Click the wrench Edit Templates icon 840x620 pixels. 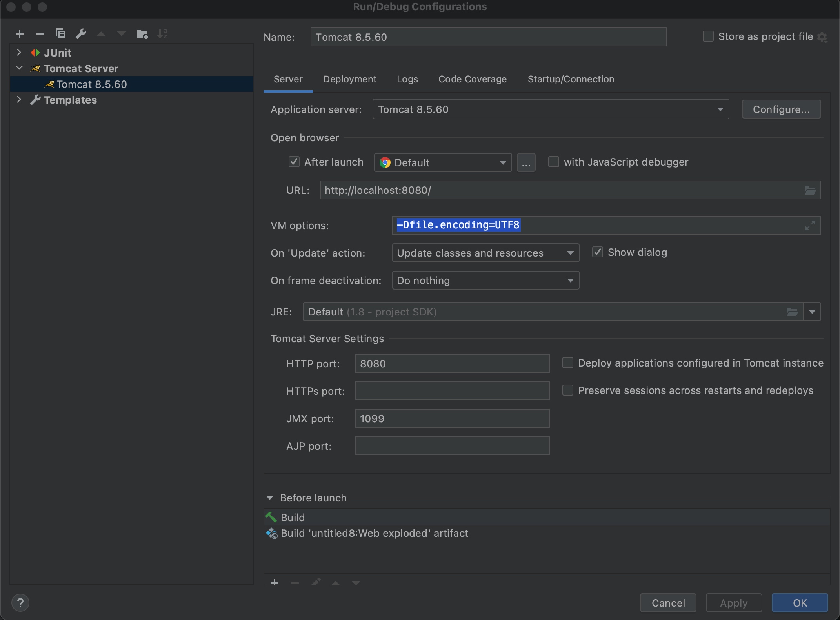[x=81, y=34]
